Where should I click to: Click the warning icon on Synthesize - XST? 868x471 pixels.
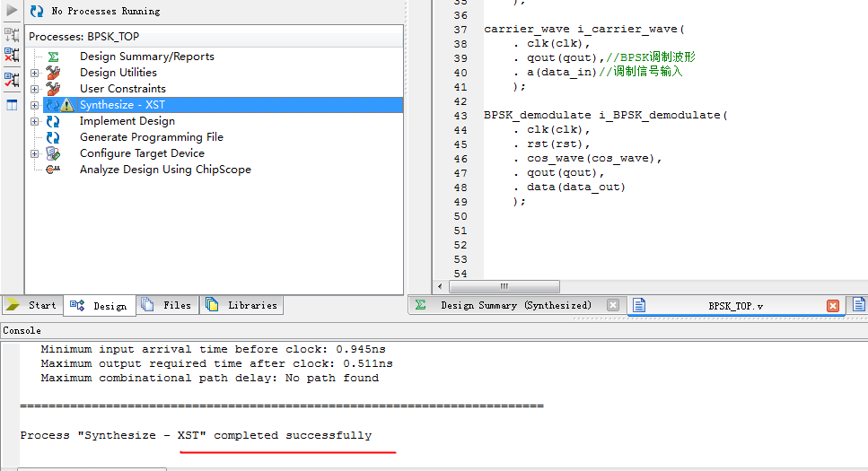[x=67, y=105]
